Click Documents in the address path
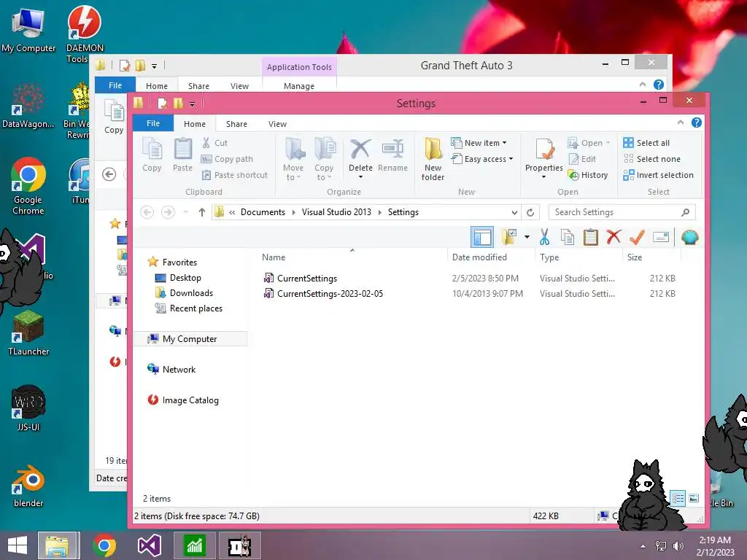The width and height of the screenshot is (747, 560). coord(263,212)
